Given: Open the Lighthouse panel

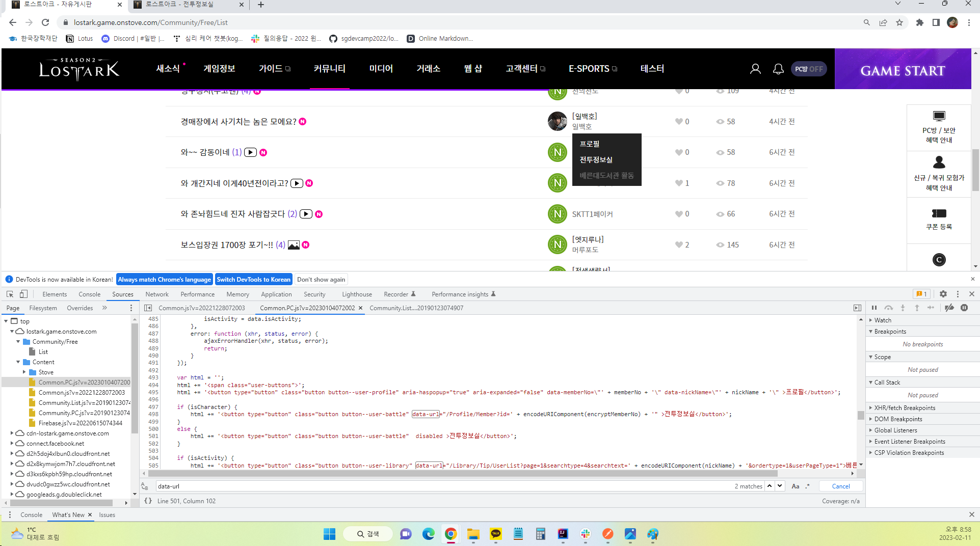Looking at the screenshot, I should pos(357,294).
